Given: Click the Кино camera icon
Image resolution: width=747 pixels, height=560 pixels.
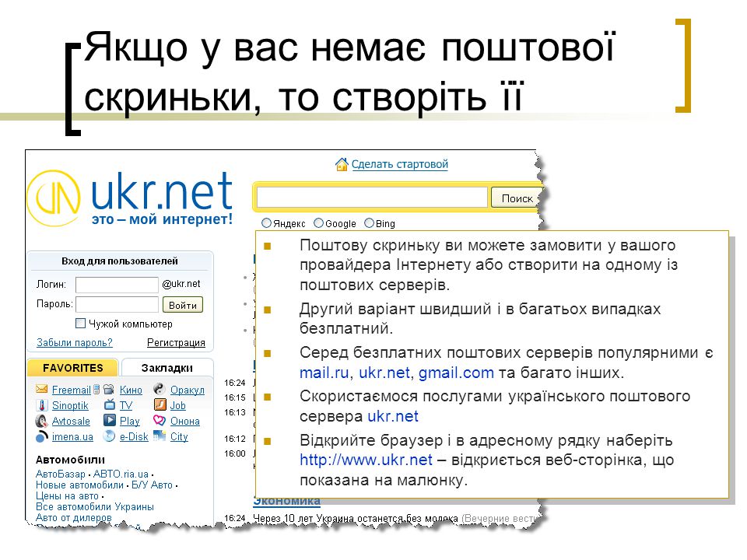Looking at the screenshot, I should click(x=109, y=389).
